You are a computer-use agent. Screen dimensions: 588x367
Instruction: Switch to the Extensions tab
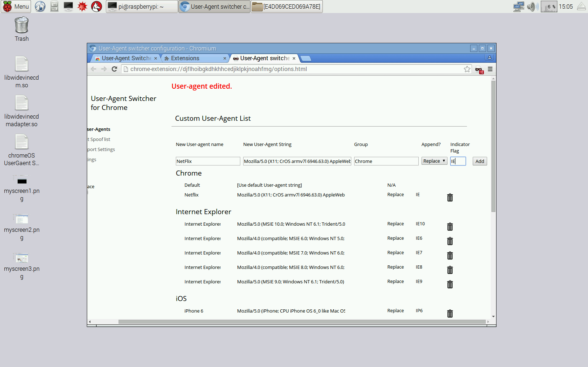click(x=195, y=58)
